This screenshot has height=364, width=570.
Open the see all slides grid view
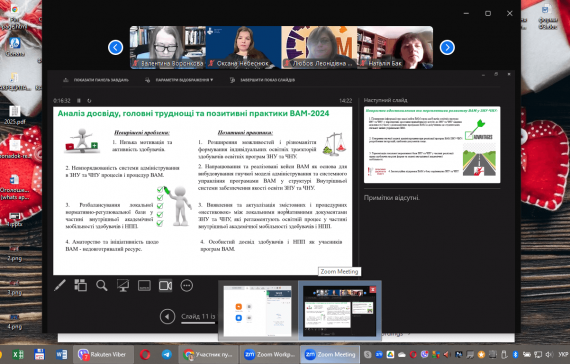[81, 285]
